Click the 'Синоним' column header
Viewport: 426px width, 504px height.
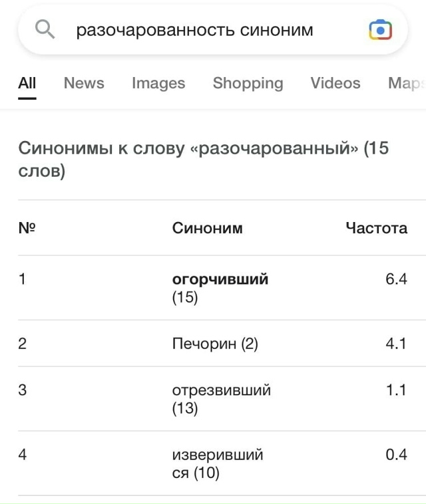(x=207, y=228)
